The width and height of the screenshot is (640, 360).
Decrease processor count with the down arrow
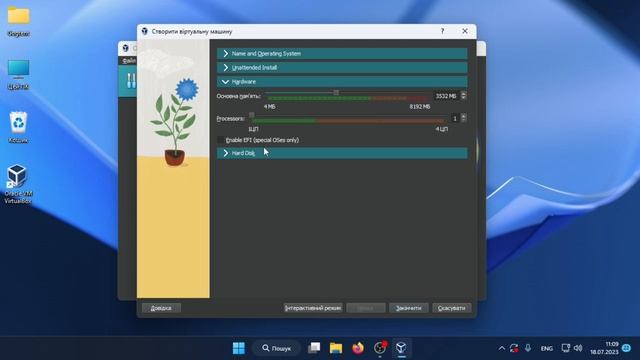463,121
